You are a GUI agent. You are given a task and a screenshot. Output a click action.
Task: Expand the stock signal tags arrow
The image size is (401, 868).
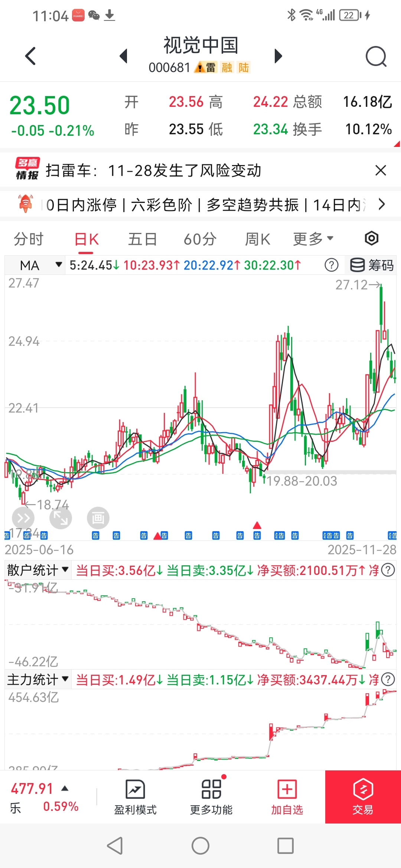[x=381, y=204]
